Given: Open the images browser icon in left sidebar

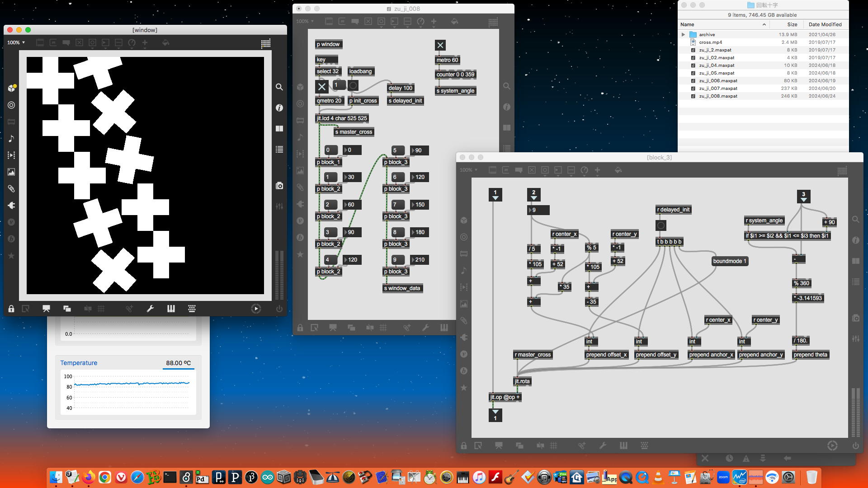Looking at the screenshot, I should point(11,172).
